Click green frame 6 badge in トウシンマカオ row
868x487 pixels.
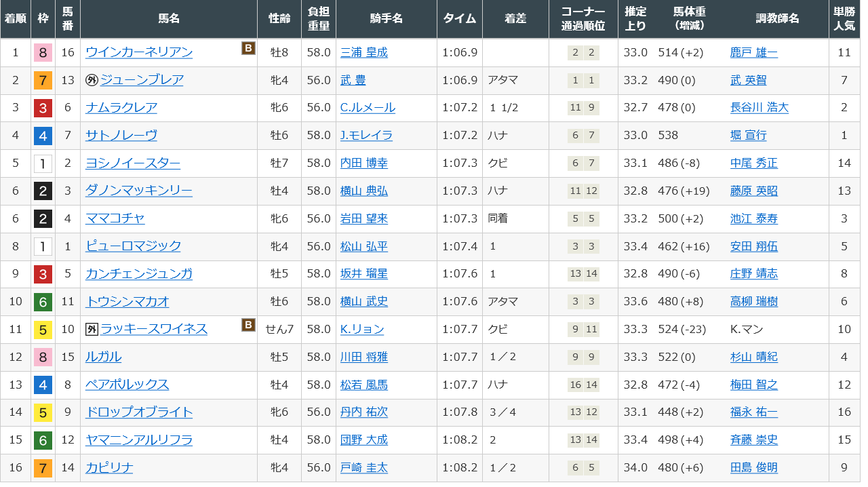pyautogui.click(x=43, y=302)
